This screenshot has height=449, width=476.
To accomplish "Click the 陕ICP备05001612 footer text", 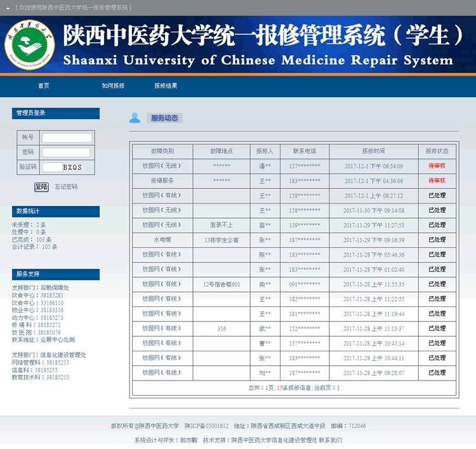I will click(206, 426).
